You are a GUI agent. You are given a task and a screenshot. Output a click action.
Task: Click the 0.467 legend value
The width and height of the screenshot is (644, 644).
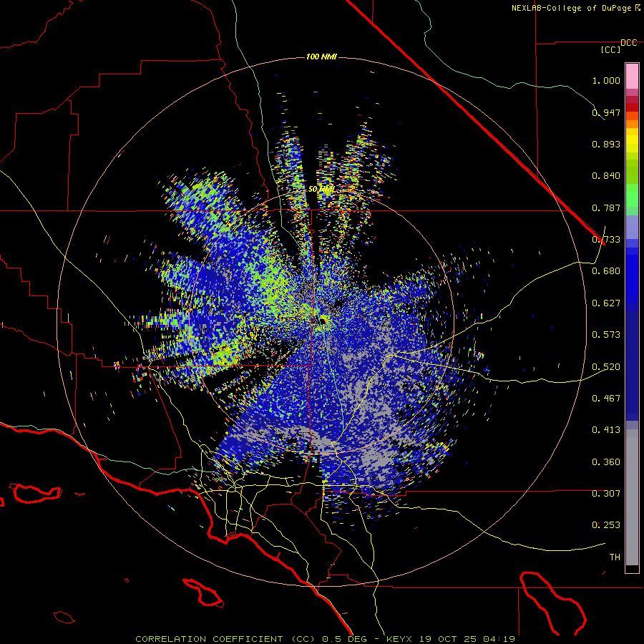click(606, 399)
